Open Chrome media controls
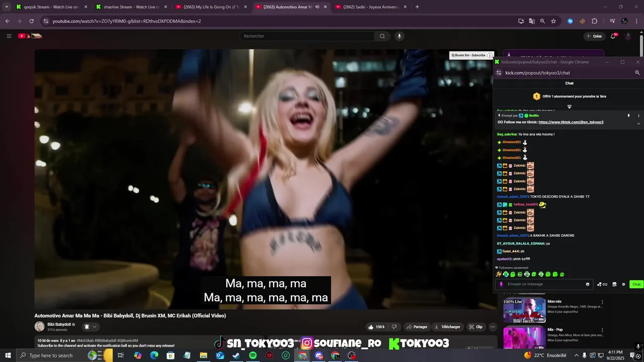This screenshot has height=362, width=644. click(x=612, y=21)
